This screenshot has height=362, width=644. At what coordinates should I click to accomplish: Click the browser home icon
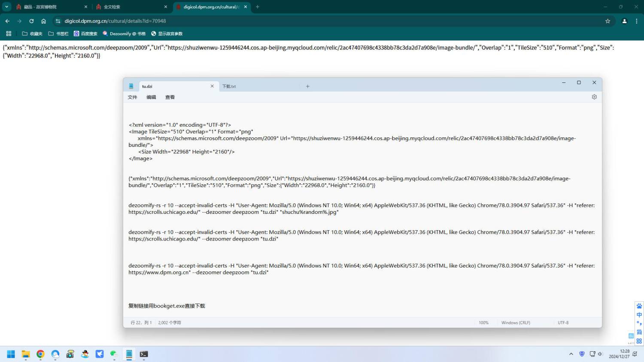pos(43,21)
